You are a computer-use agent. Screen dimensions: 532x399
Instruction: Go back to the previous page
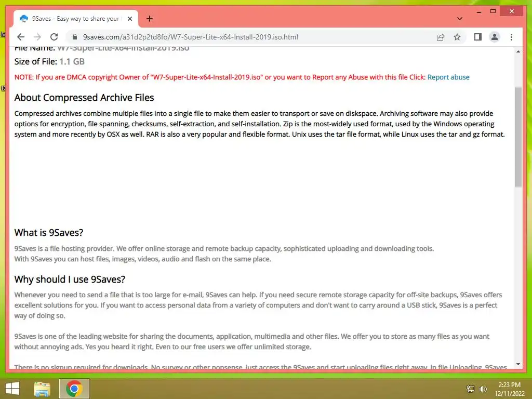click(x=21, y=37)
